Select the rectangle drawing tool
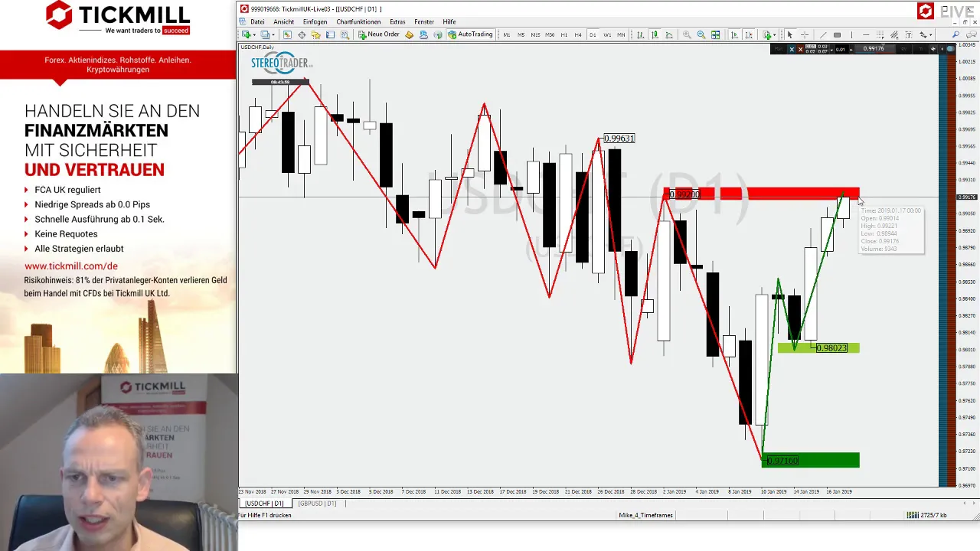The image size is (980, 551). coord(837,34)
